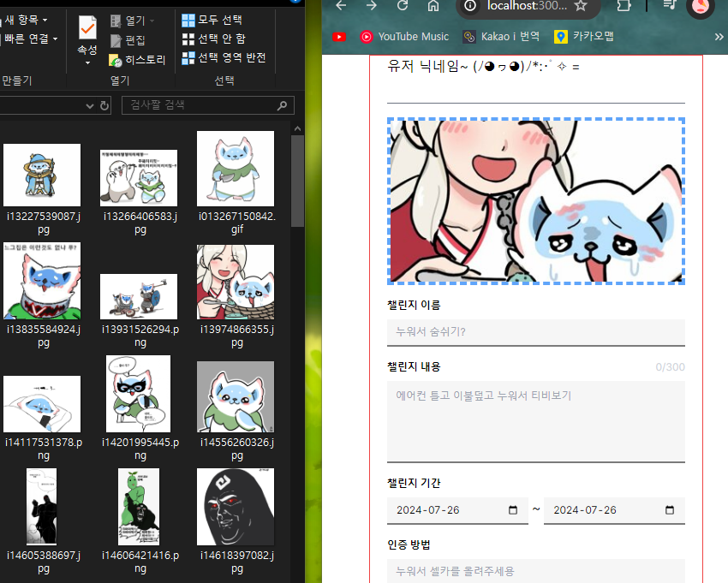Image resolution: width=728 pixels, height=583 pixels.
Task: View site information icon in address bar
Action: click(x=470, y=6)
